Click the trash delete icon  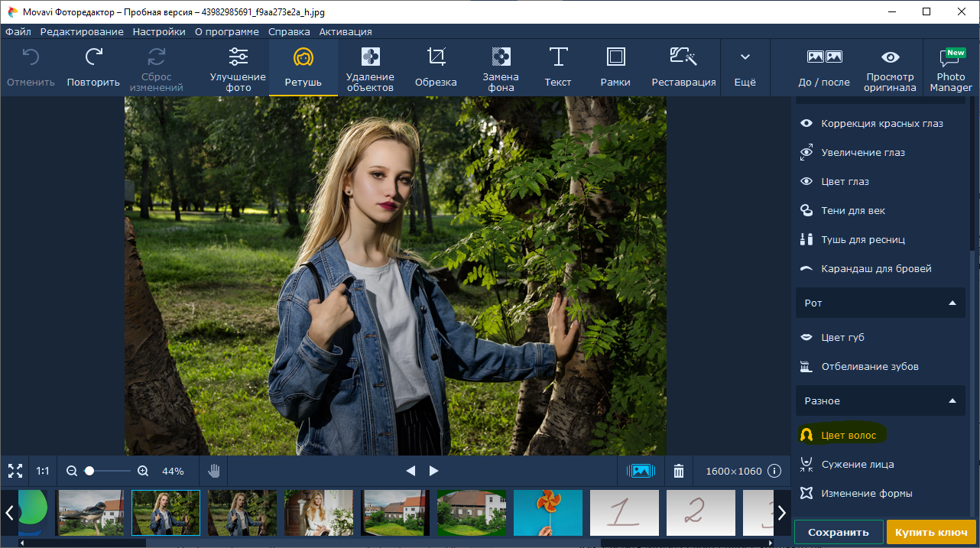[x=679, y=471]
